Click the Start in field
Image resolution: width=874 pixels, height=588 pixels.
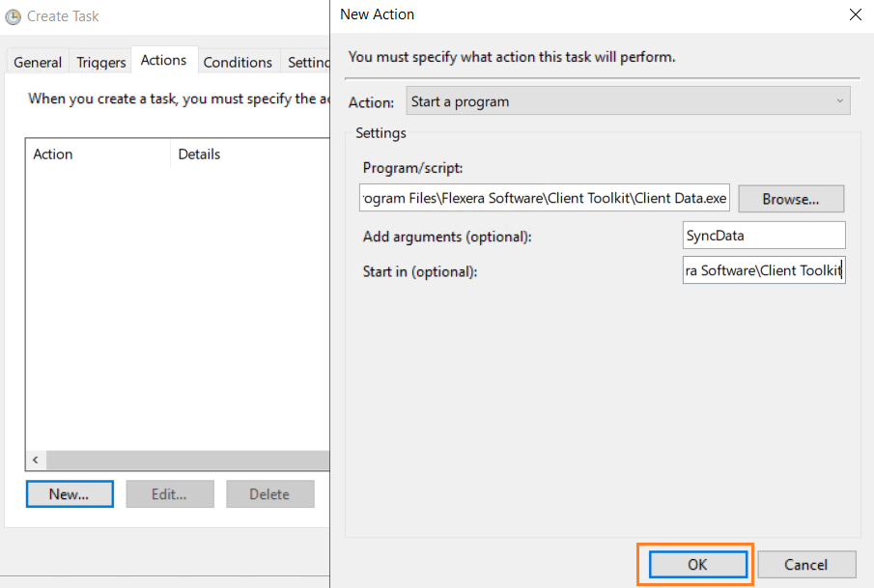763,270
